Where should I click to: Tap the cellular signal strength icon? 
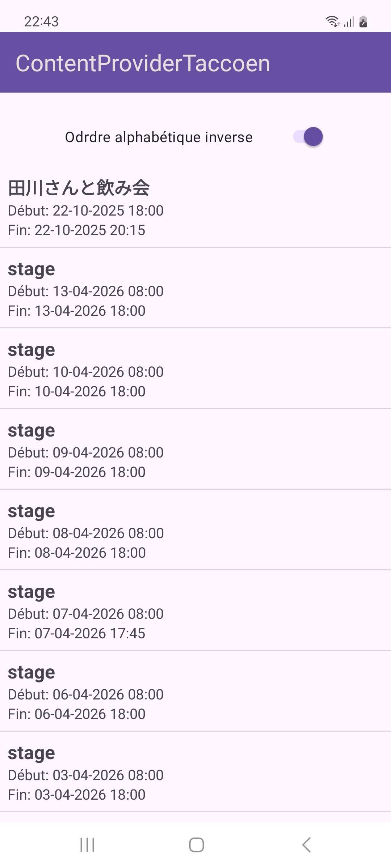pos(349,22)
